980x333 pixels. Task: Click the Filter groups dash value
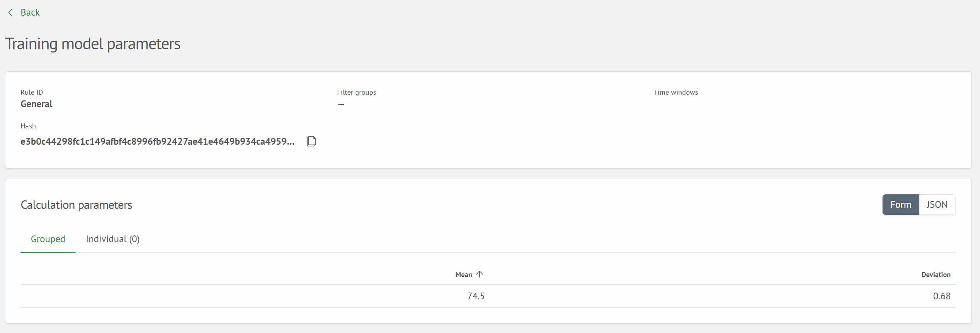pos(341,104)
